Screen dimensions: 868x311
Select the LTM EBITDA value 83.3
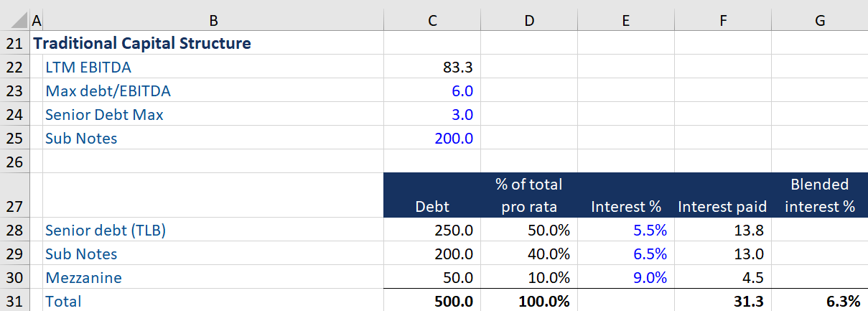pos(432,68)
